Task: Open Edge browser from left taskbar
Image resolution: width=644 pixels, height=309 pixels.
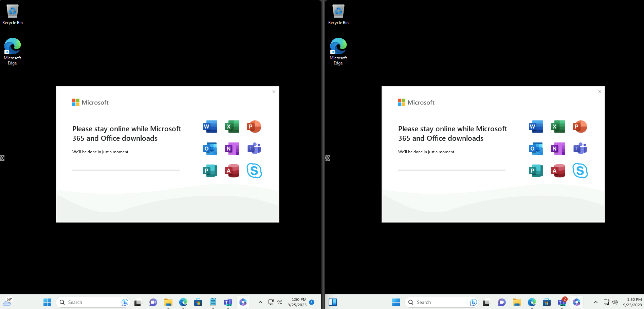Action: tap(183, 302)
